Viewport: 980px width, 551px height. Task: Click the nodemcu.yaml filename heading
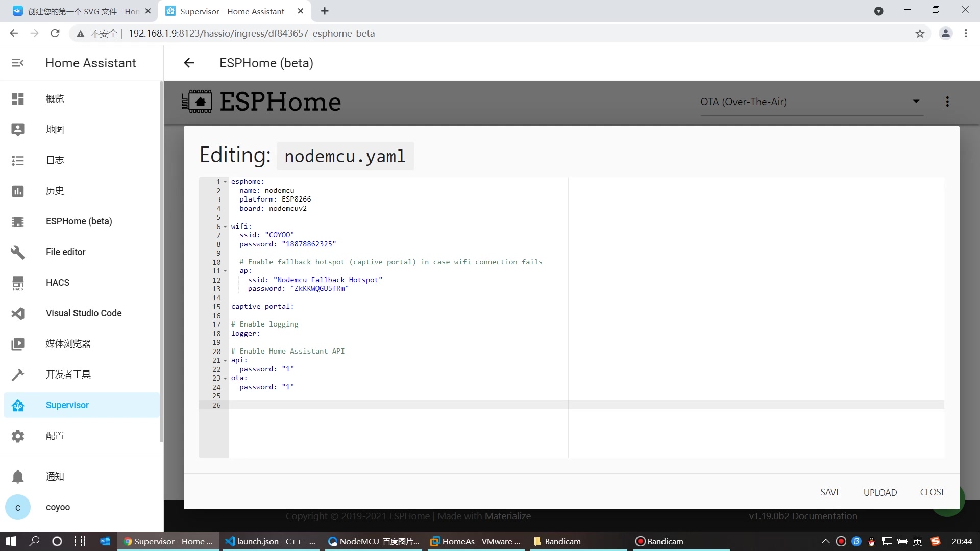pyautogui.click(x=345, y=156)
